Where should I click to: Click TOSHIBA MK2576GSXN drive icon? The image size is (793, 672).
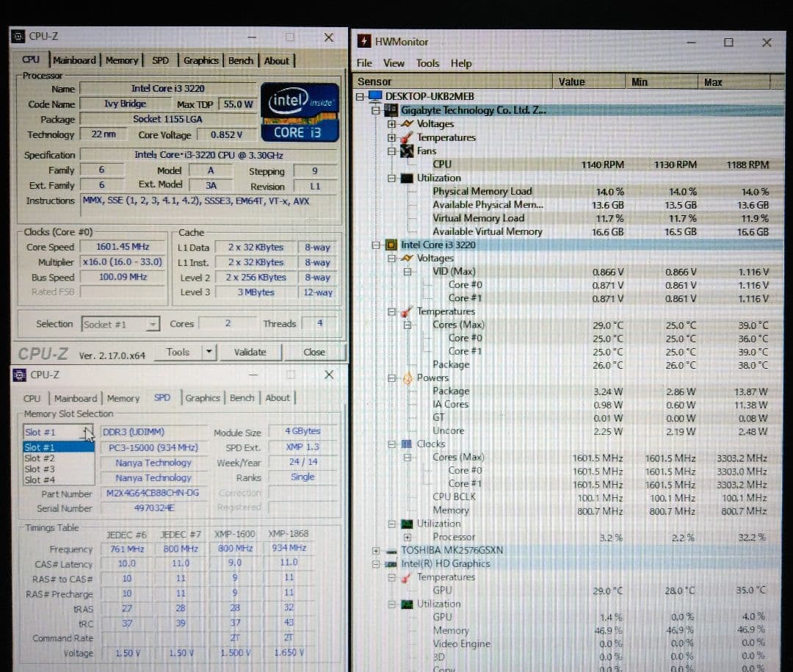[x=391, y=551]
